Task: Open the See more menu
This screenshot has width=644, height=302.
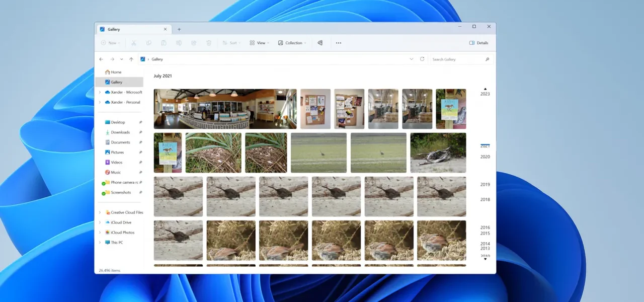Action: pyautogui.click(x=338, y=43)
